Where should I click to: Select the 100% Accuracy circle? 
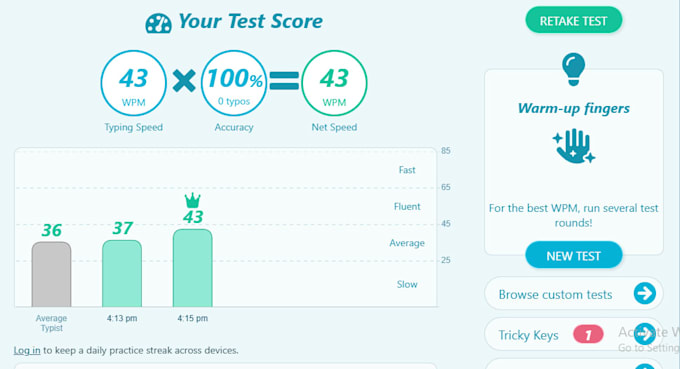(x=234, y=83)
